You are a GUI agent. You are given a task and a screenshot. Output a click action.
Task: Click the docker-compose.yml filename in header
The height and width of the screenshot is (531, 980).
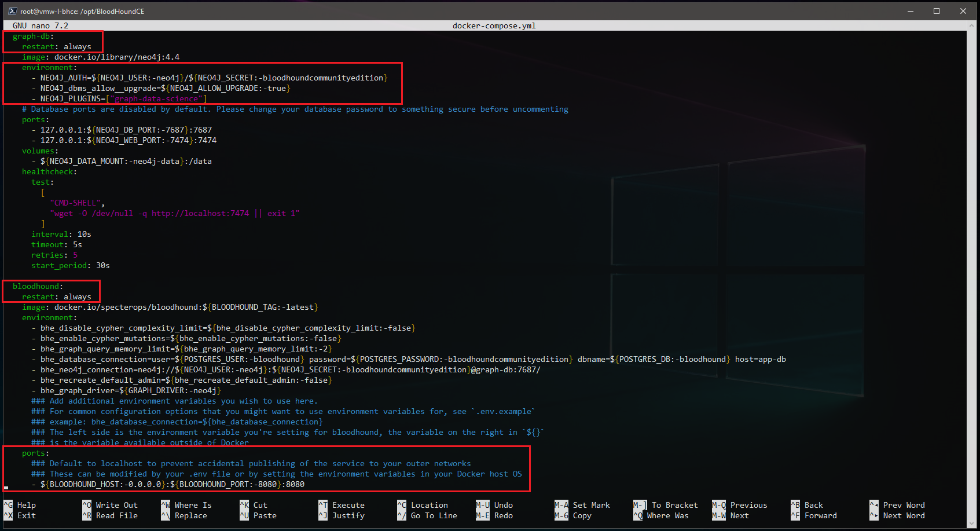pos(494,25)
